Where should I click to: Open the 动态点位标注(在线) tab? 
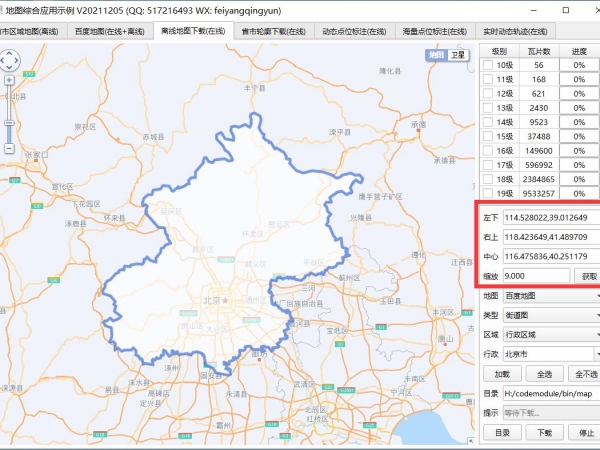(353, 32)
